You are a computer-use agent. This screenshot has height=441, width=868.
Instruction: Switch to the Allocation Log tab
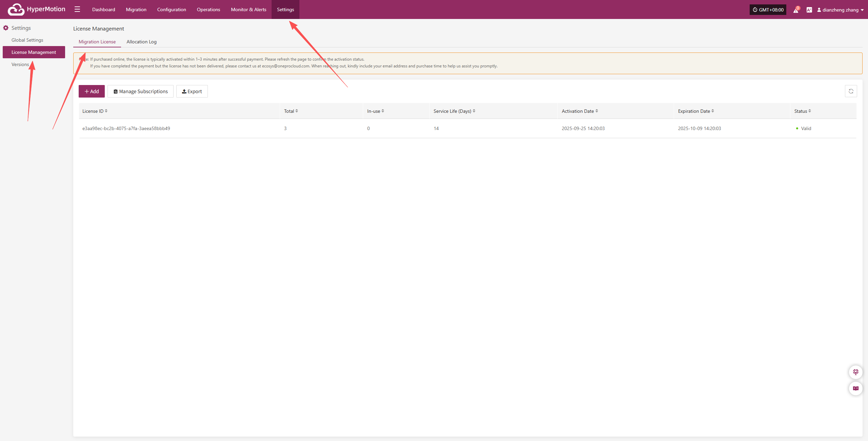click(x=141, y=42)
